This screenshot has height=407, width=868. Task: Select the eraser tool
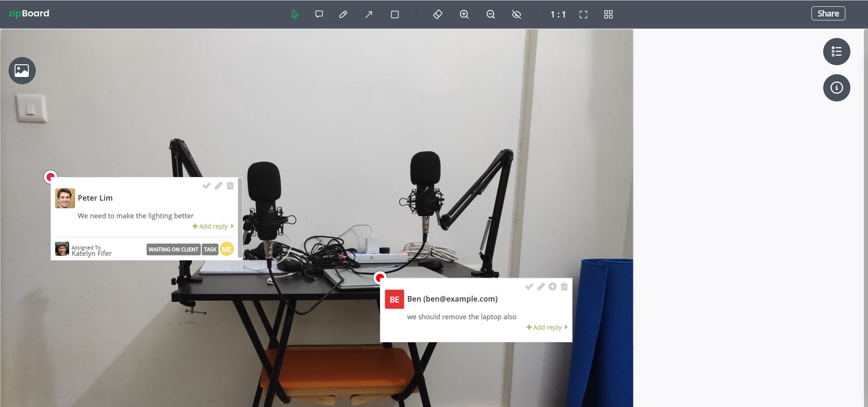click(x=438, y=14)
